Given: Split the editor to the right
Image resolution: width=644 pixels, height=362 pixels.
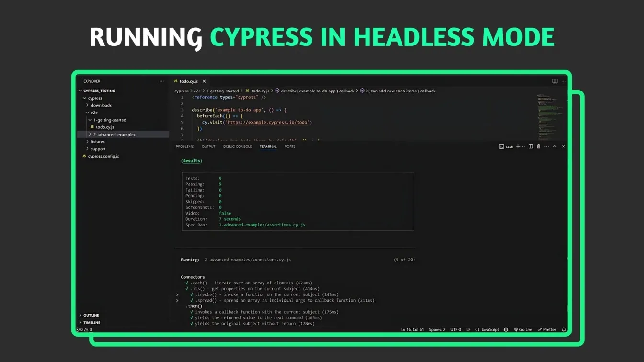Looking at the screenshot, I should click(x=555, y=81).
